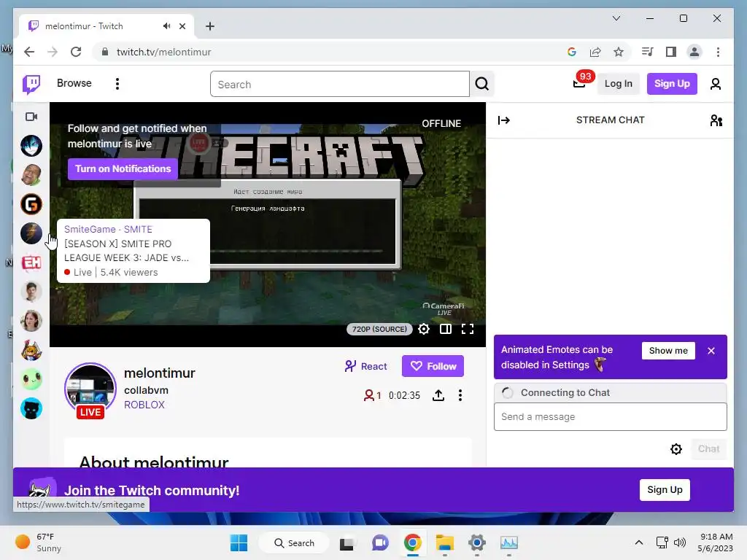Open the ROBLOX category link
The width and height of the screenshot is (747, 560).
click(x=144, y=405)
